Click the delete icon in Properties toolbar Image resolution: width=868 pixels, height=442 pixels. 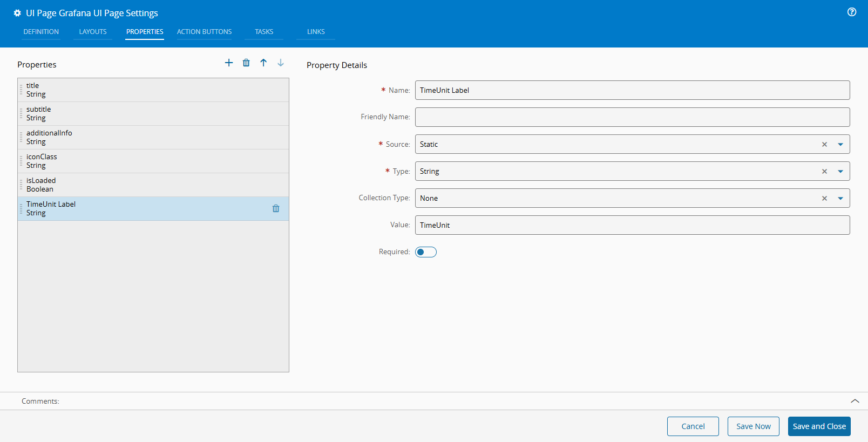click(246, 63)
